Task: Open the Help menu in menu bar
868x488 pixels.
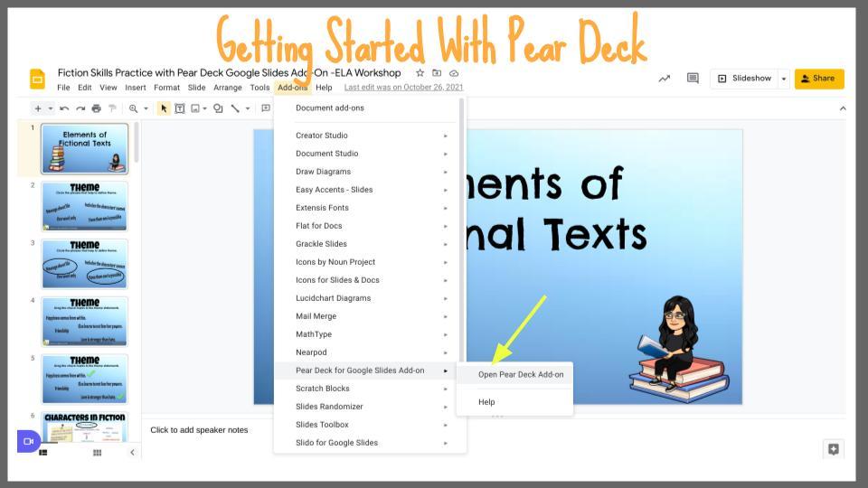Action: pos(324,88)
